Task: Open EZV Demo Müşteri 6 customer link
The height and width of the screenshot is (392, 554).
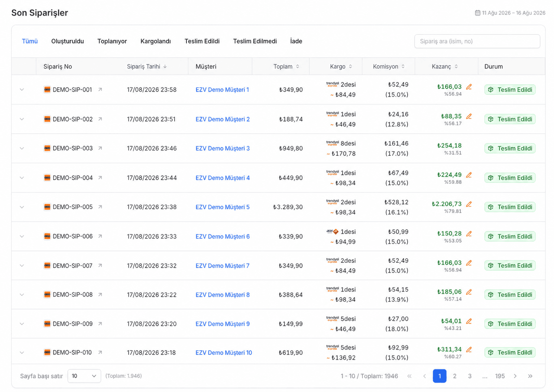Action: (x=223, y=236)
